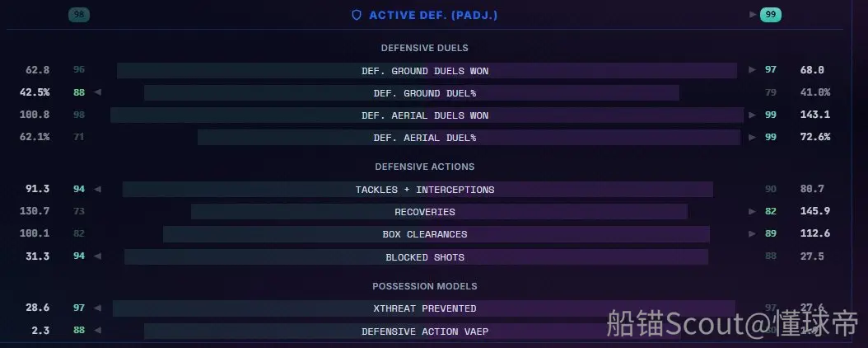Click the shield icon beside Active Def. heading
The image size is (868, 348).
coord(357,15)
